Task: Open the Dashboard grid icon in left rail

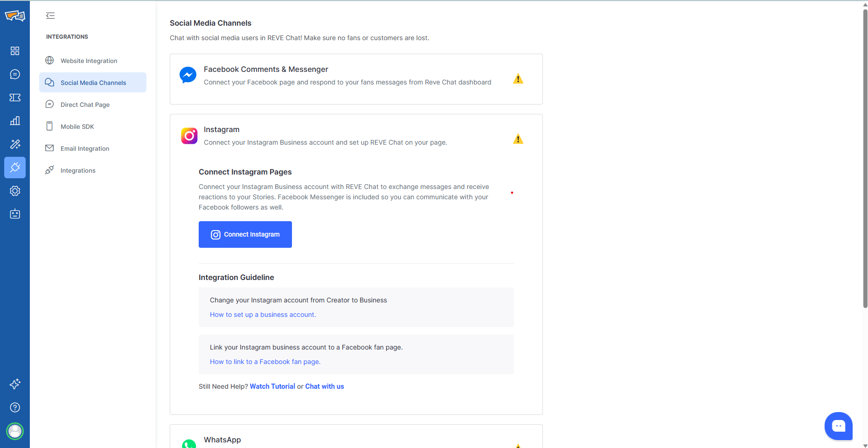Action: coord(15,51)
